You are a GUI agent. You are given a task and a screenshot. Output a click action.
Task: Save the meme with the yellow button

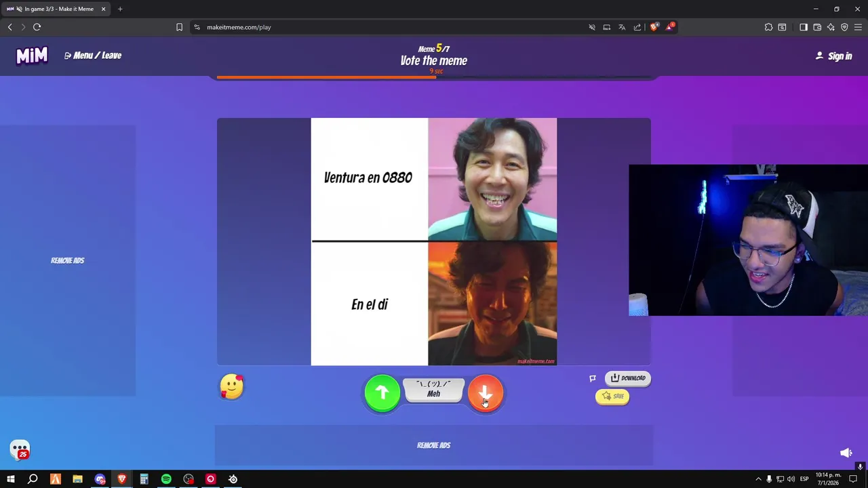(612, 396)
